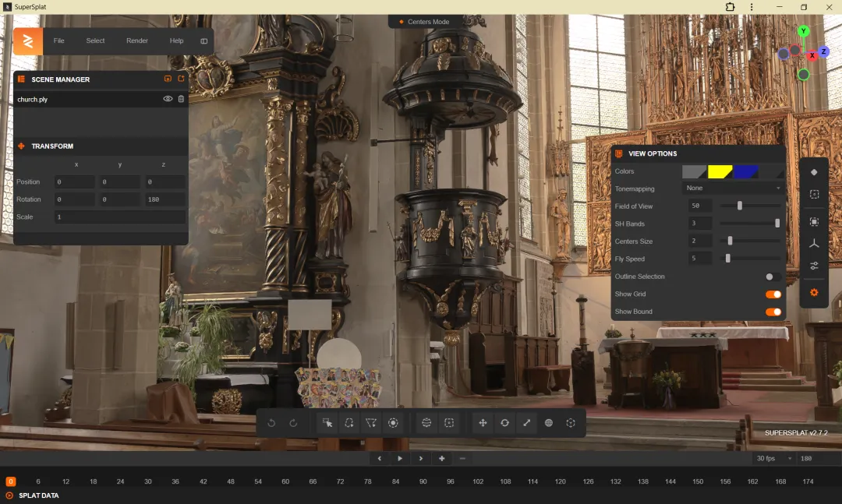
Task: Play the timeline animation
Action: point(400,458)
